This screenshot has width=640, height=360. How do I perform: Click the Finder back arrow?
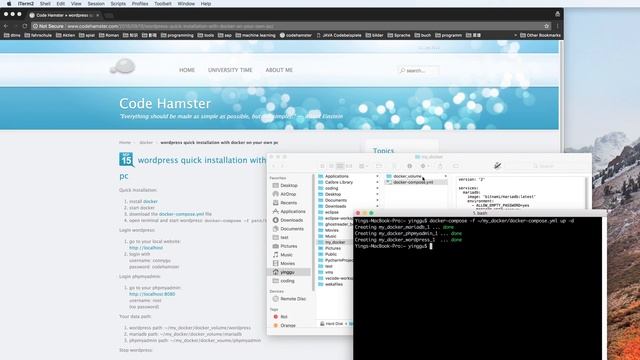tap(274, 166)
